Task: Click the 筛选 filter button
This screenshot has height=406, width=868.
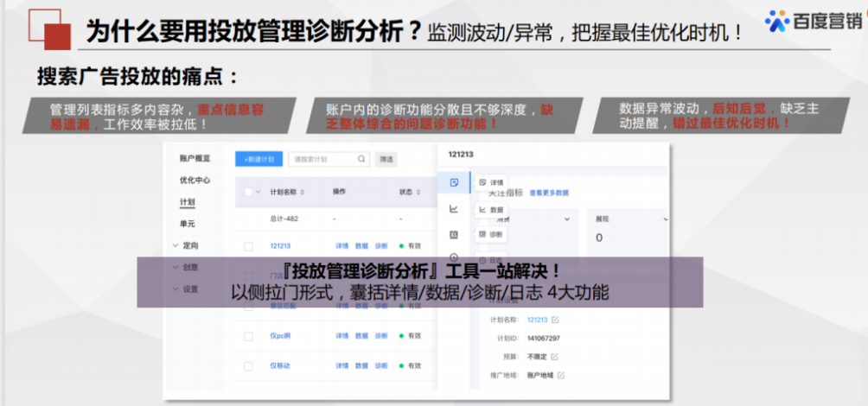Action: [386, 159]
